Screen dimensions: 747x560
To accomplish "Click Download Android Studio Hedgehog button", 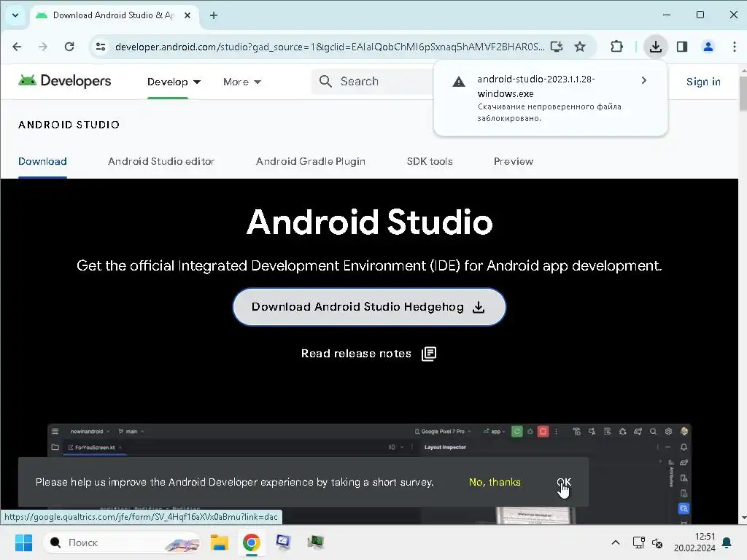I will point(368,307).
